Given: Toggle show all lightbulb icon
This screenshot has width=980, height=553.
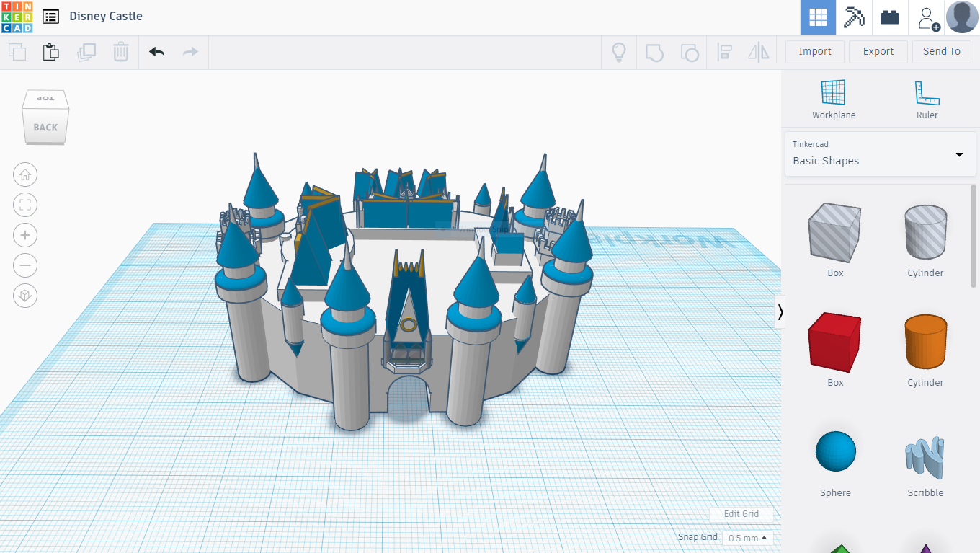Looking at the screenshot, I should (x=618, y=52).
